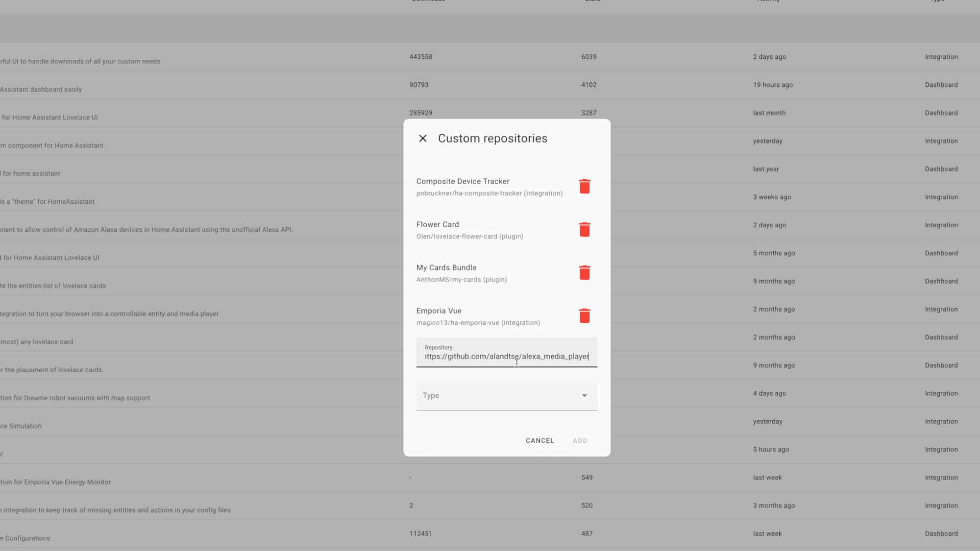Image resolution: width=980 pixels, height=551 pixels.
Task: Click the 5 months ago activity cell
Action: (774, 253)
